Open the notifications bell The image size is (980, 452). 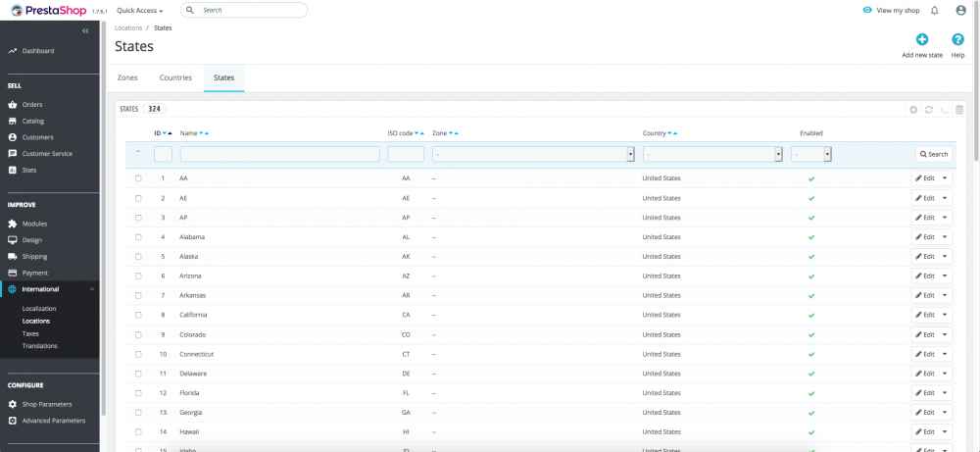pos(934,10)
